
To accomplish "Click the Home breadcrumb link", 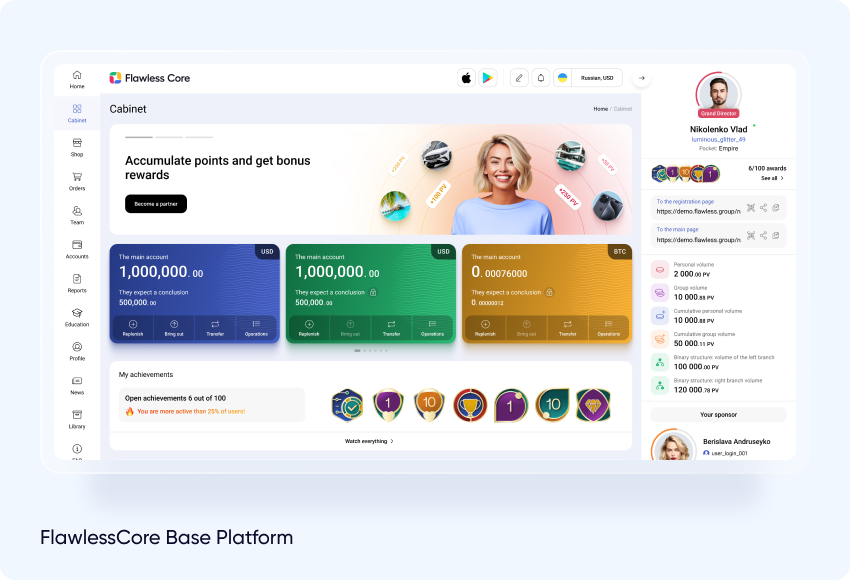I will (600, 109).
